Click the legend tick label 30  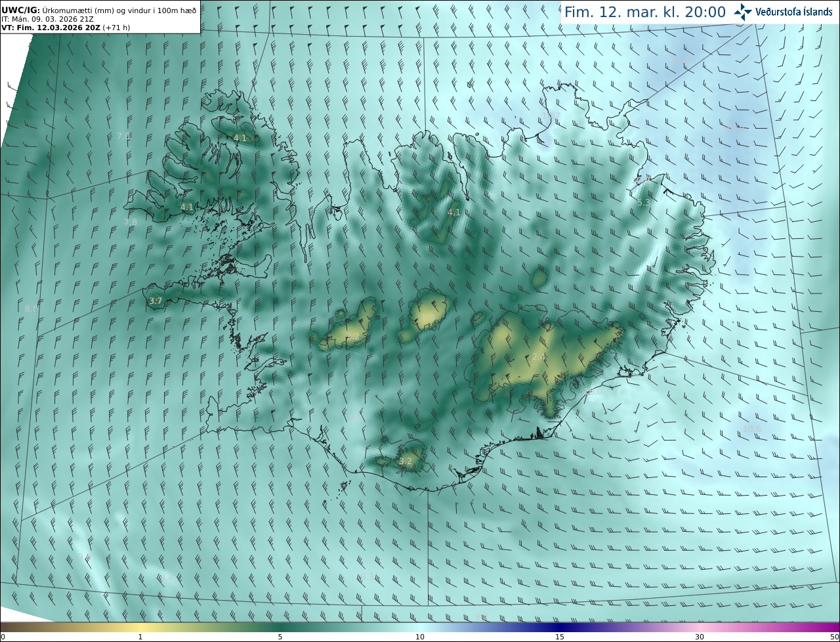point(700,637)
